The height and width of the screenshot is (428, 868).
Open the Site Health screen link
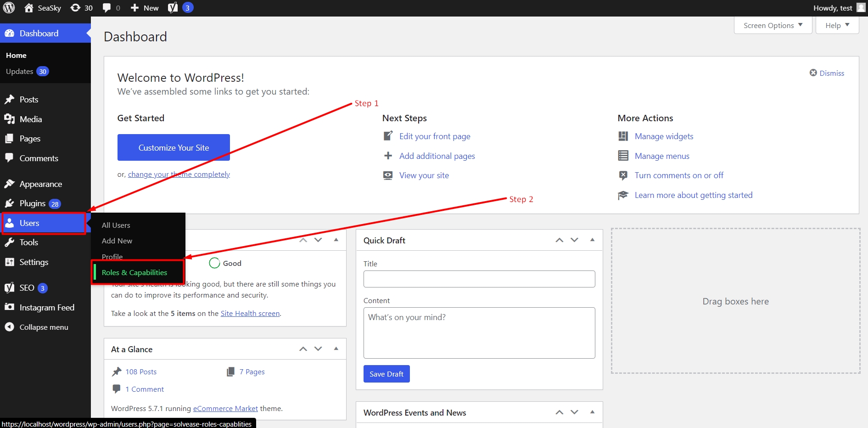point(250,313)
